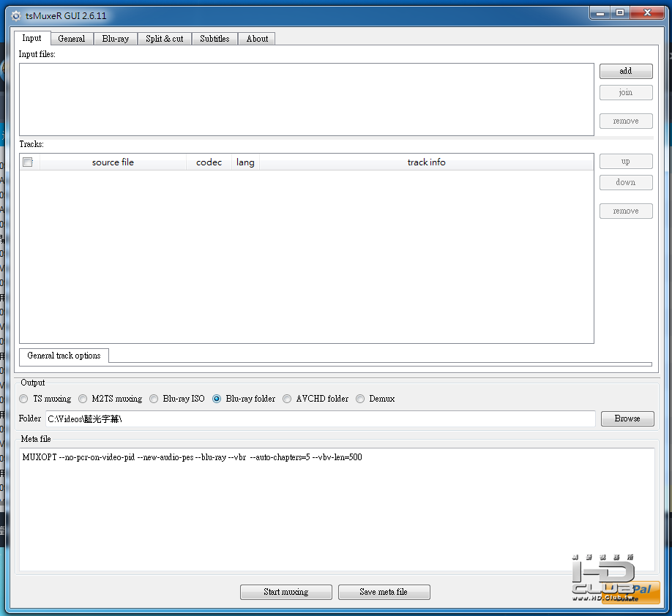Click the down button beside Tracks
The width and height of the screenshot is (672, 616).
tap(626, 182)
